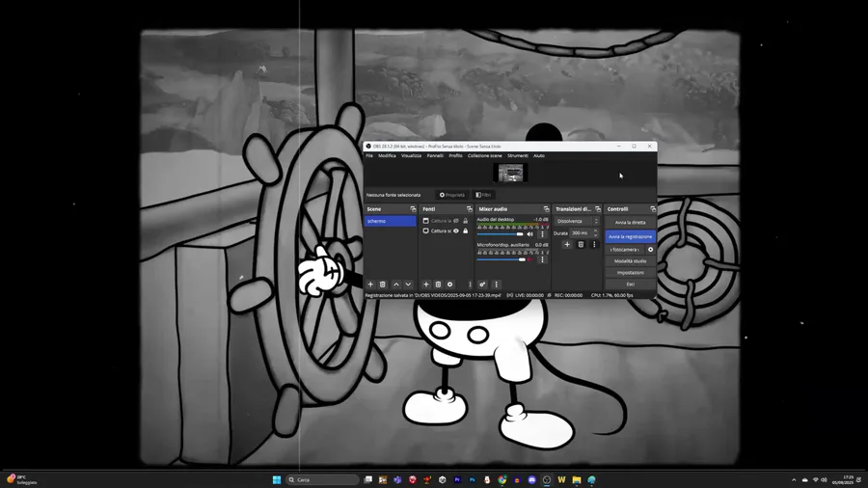Add a new scene with the plus icon
Image resolution: width=868 pixels, height=488 pixels.
[370, 285]
